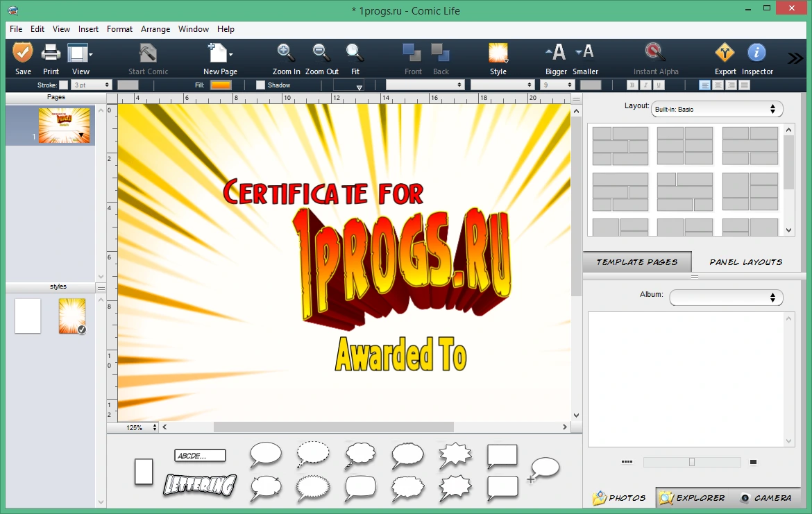Align text left

(704, 85)
